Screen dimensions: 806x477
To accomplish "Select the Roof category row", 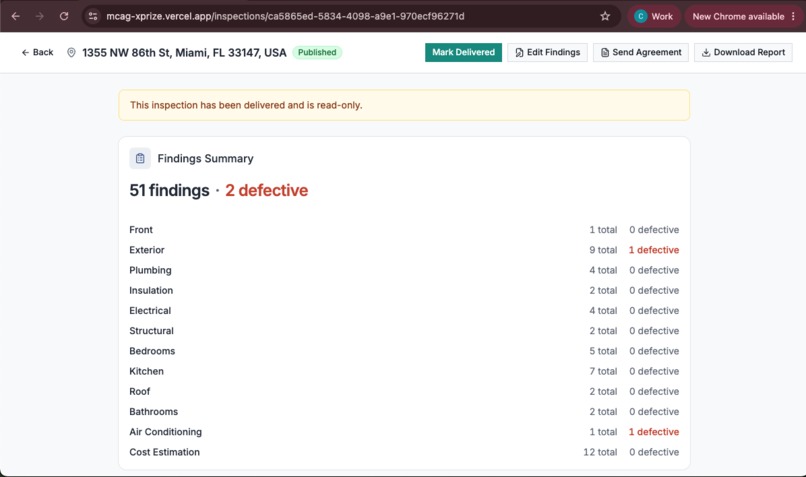I will [404, 392].
